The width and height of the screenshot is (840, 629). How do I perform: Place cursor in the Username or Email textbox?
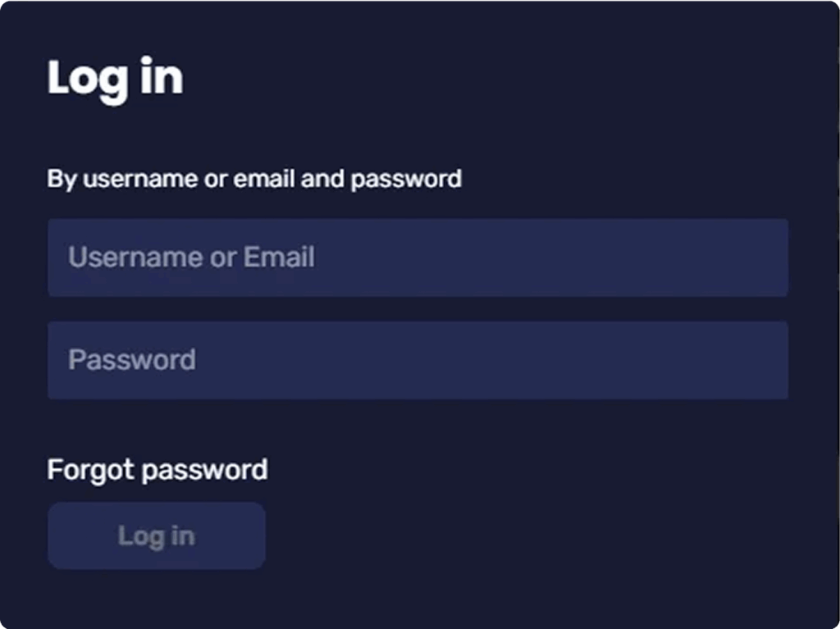[418, 258]
